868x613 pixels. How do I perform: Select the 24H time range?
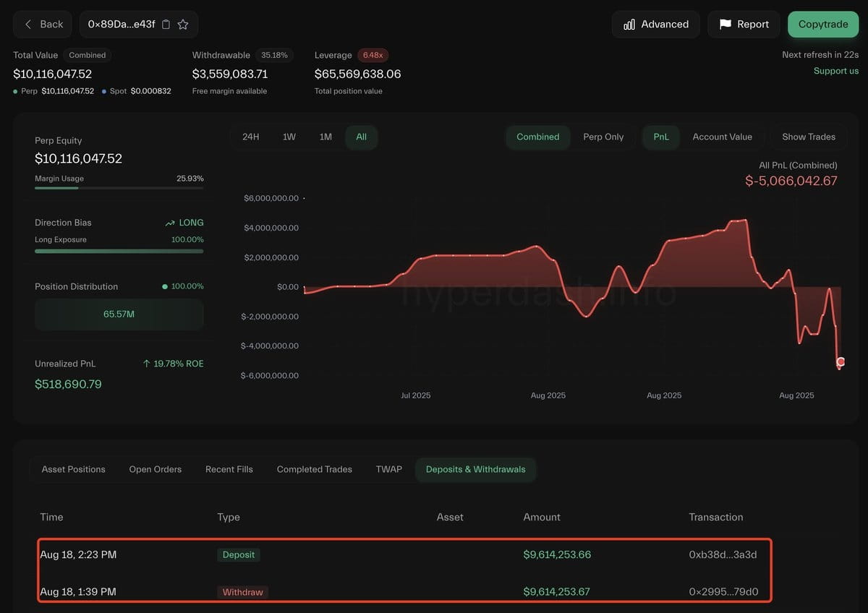click(250, 137)
